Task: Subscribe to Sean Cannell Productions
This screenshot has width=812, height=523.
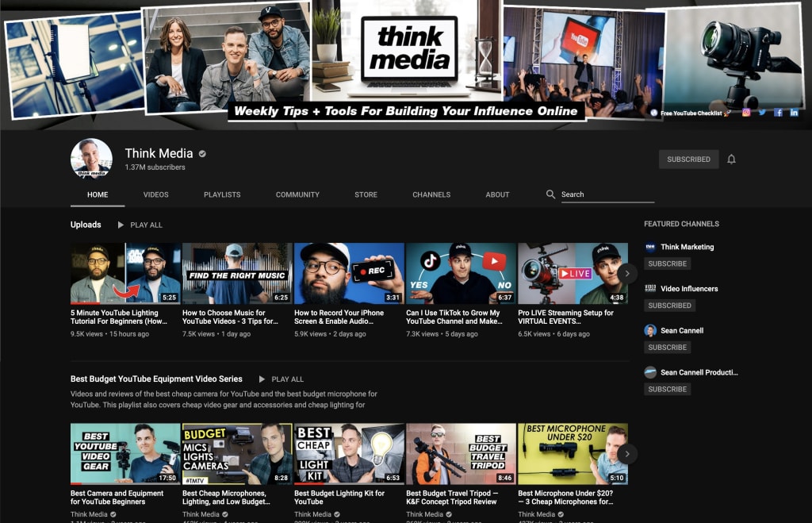Action: point(668,389)
